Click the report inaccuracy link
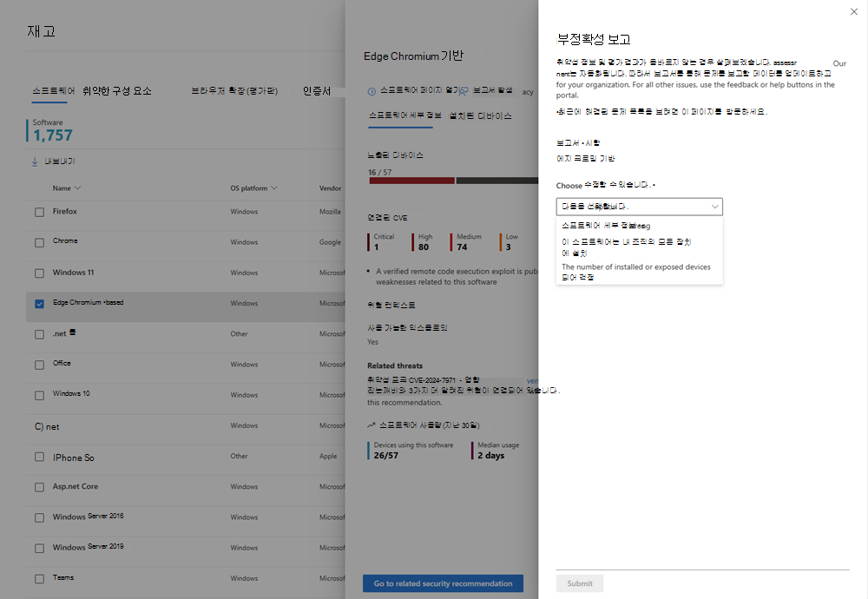The height and width of the screenshot is (599, 868). 493,90
